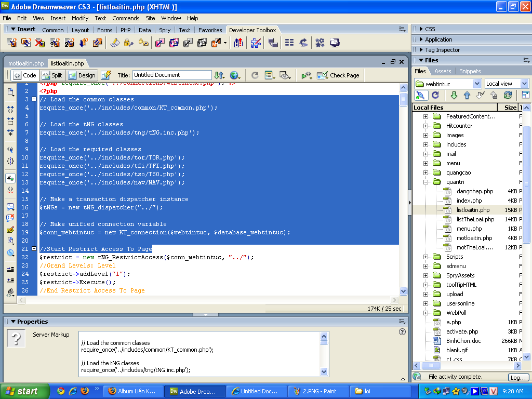
Task: Click Apply Comment coding toolbar icon
Action: (x=10, y=207)
